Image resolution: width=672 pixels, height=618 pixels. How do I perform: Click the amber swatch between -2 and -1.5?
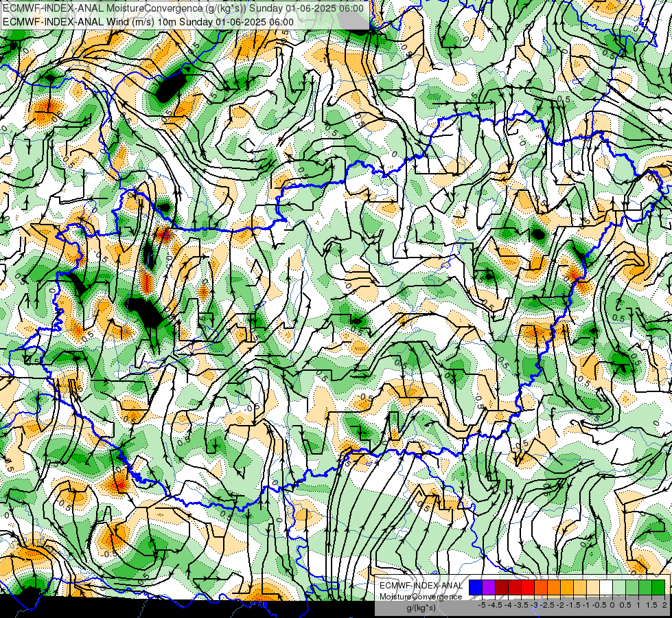click(x=567, y=588)
